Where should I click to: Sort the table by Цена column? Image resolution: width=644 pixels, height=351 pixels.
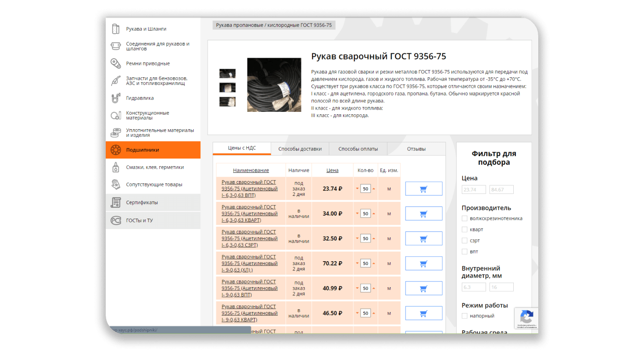(x=332, y=170)
